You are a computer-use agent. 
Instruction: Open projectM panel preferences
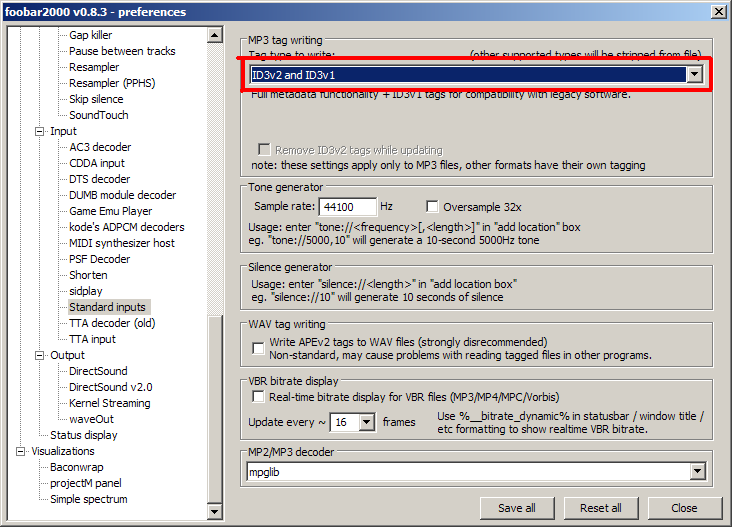click(x=86, y=483)
